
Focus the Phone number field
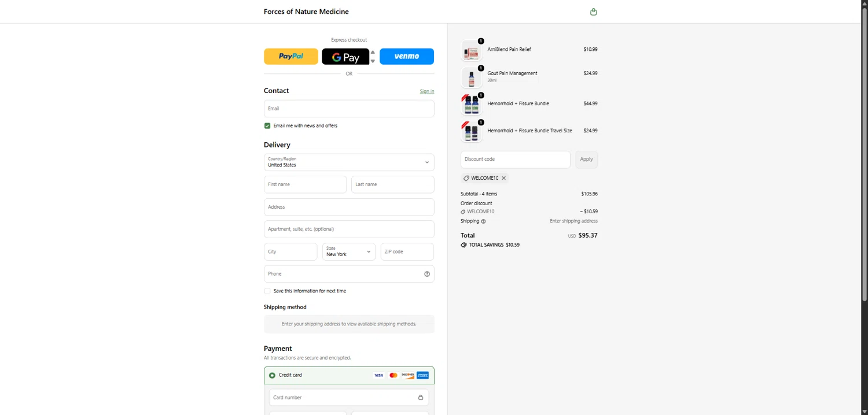(x=349, y=274)
